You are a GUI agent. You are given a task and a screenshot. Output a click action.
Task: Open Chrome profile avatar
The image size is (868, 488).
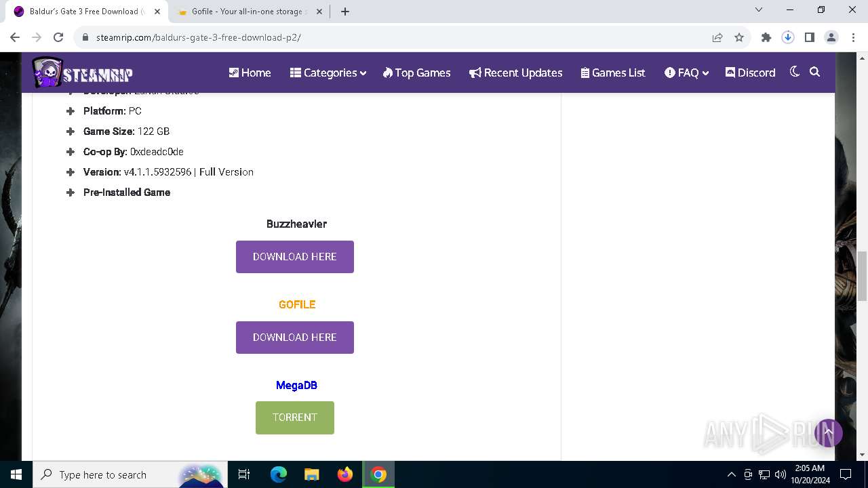tap(831, 37)
